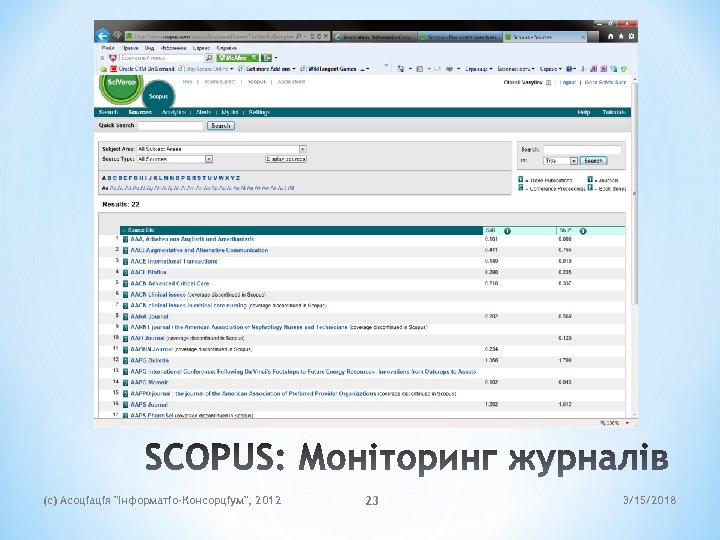This screenshot has height=540, width=720.
Task: Click the Trade Publications legend icon
Action: (x=521, y=180)
